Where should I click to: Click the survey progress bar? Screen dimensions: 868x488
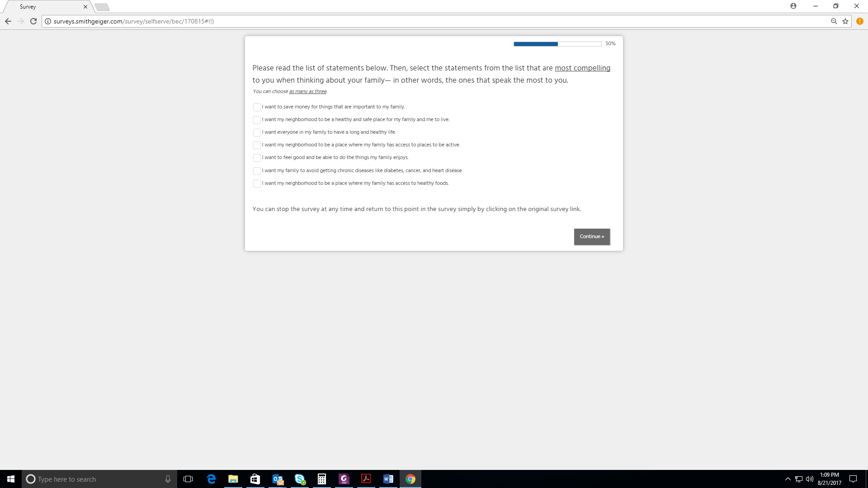pyautogui.click(x=557, y=44)
